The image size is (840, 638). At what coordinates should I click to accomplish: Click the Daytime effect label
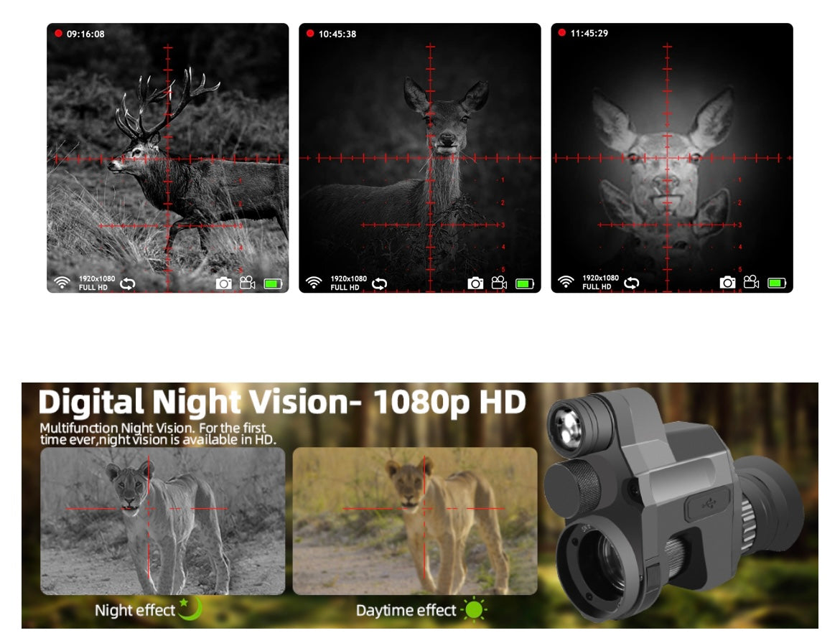pos(406,611)
